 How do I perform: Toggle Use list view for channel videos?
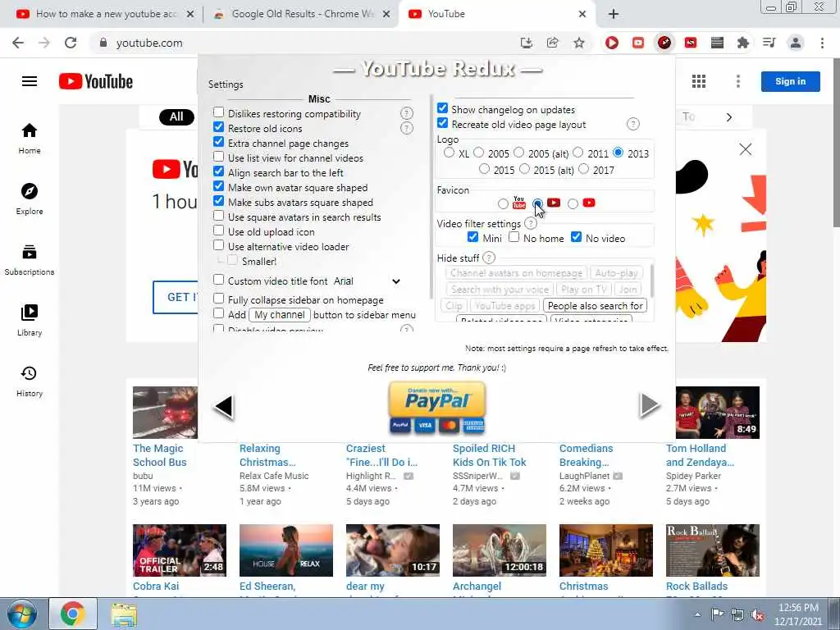218,157
